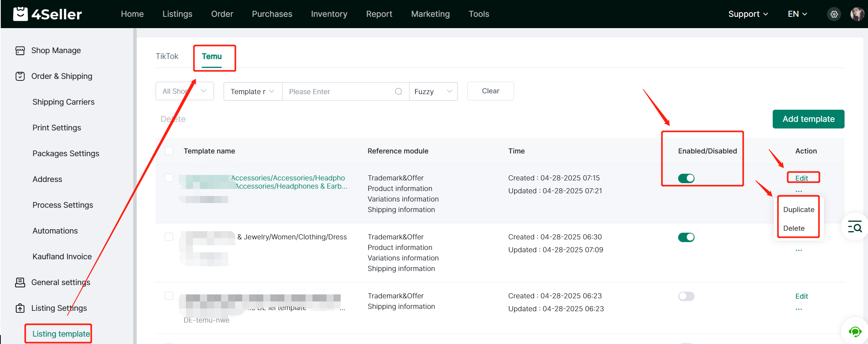Open the Order menu

coord(222,14)
